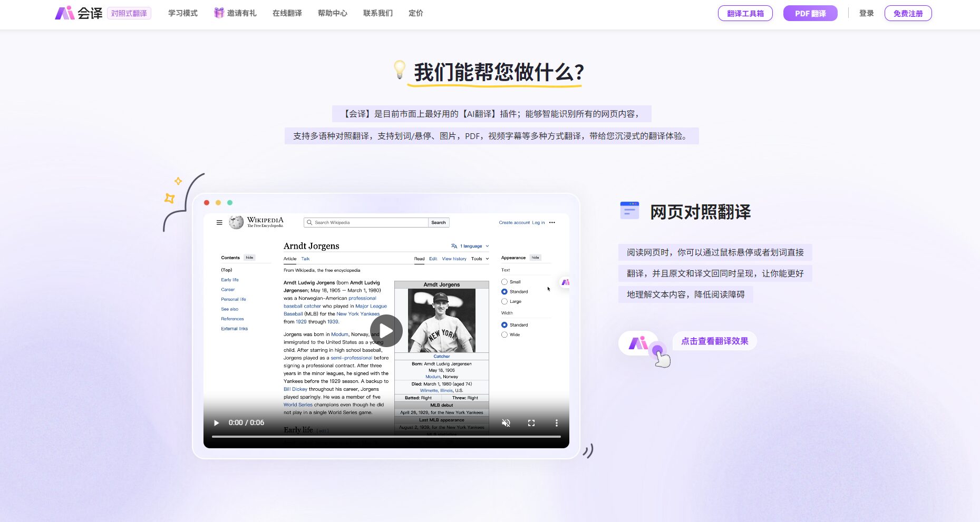This screenshot has width=980, height=522.
Task: Expand the 1 language dropdown
Action: [470, 245]
